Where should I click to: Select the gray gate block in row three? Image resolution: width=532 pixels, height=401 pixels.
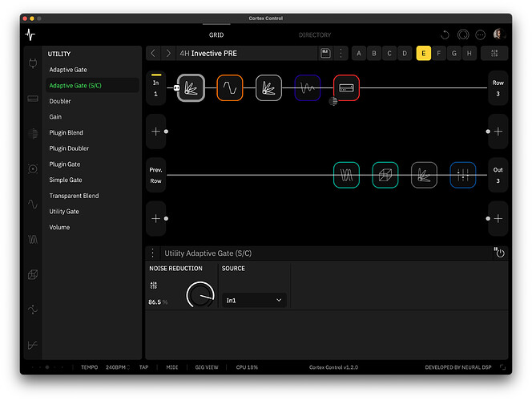coord(424,175)
